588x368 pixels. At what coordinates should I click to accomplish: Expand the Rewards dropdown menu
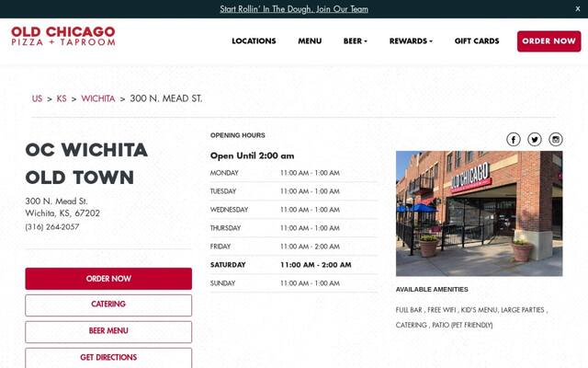[411, 40]
